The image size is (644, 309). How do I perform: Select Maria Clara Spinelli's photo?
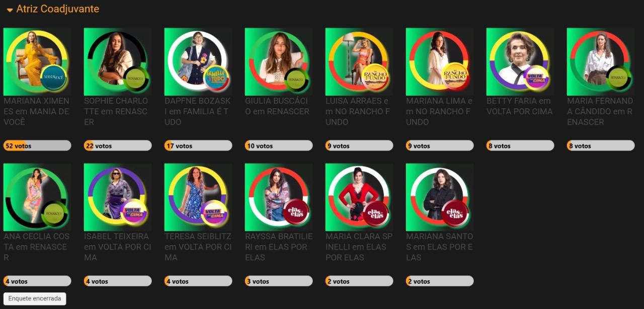coord(359,197)
